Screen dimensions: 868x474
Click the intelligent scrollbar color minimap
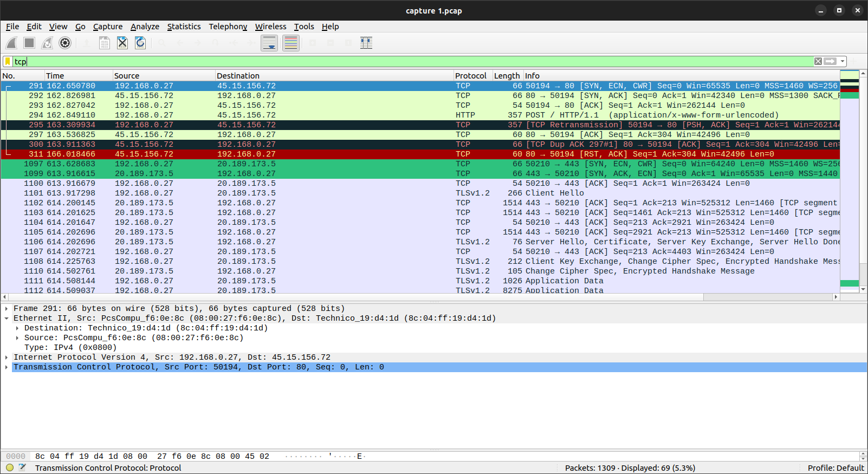[x=849, y=181]
